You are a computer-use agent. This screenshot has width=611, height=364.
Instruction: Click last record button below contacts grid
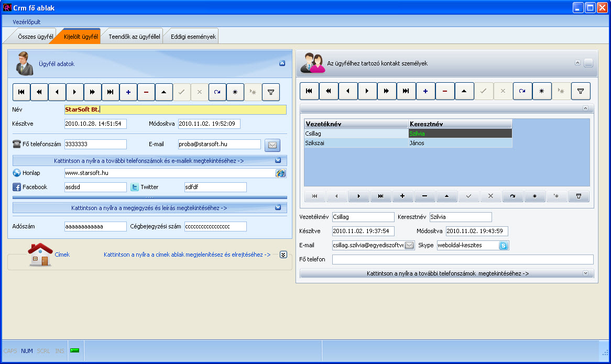(380, 196)
